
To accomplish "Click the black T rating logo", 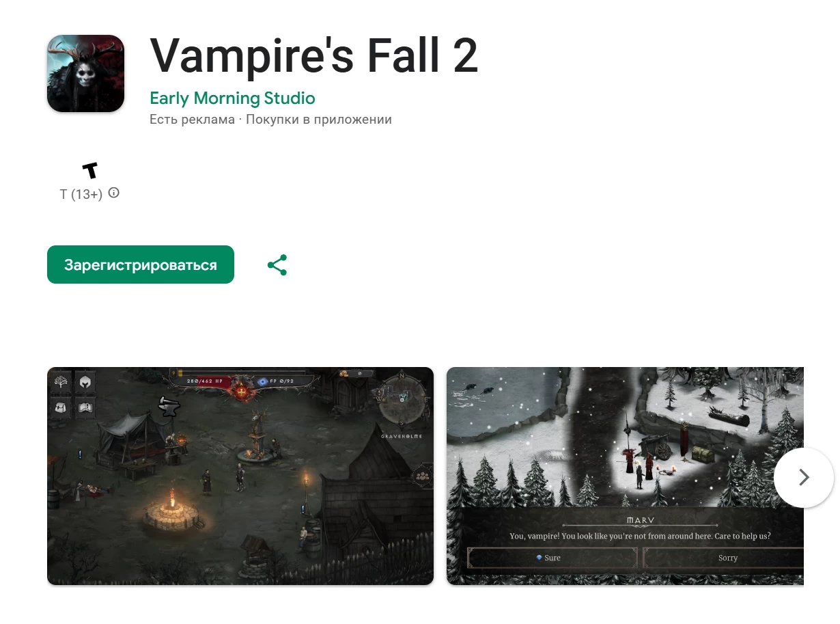I will point(89,170).
